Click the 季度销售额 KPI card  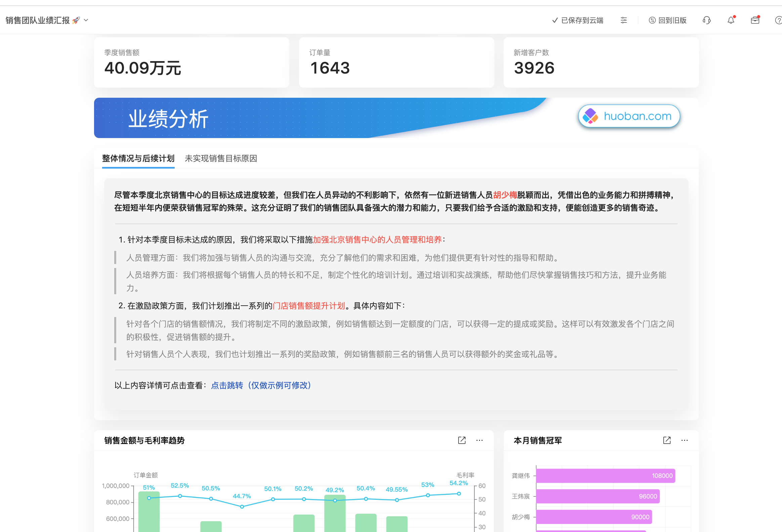click(x=191, y=62)
